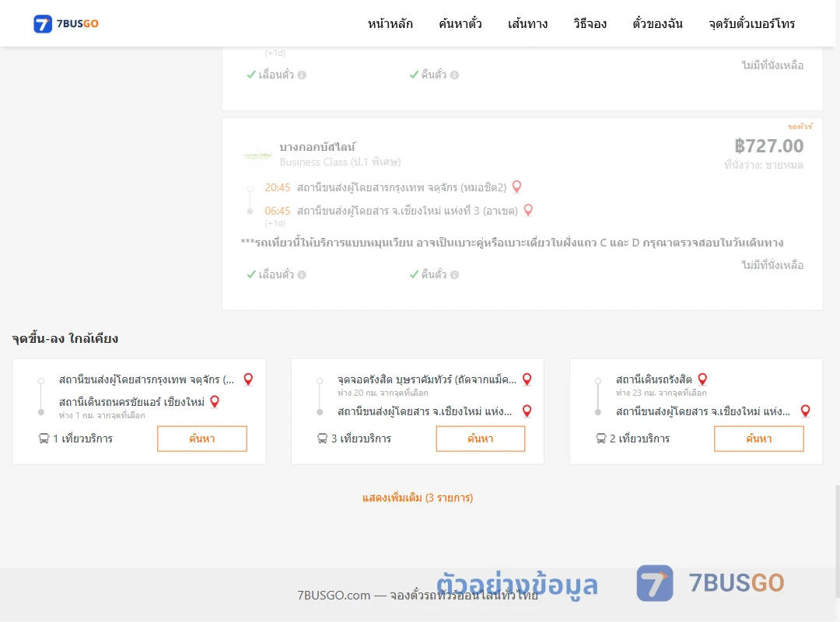Click ค้นหา button in 3 เที่ยวบริการ card
Viewport: 840px width, 622px height.
tap(481, 439)
